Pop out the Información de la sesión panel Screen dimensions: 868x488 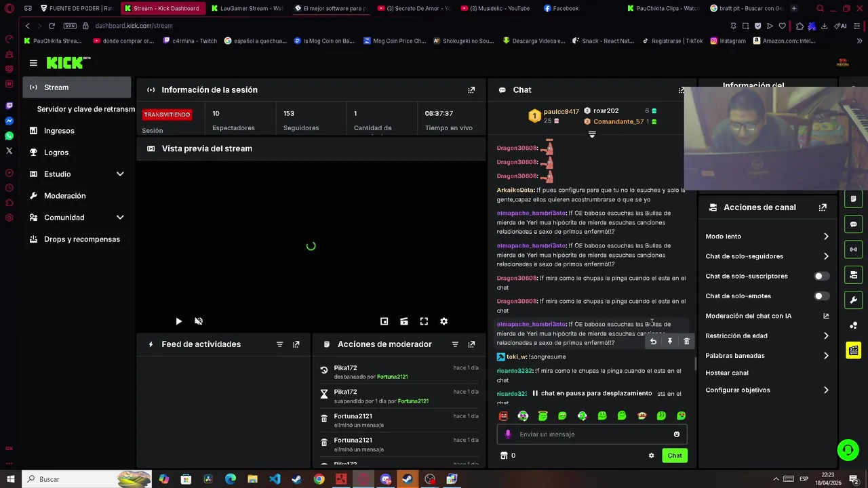[x=471, y=89]
